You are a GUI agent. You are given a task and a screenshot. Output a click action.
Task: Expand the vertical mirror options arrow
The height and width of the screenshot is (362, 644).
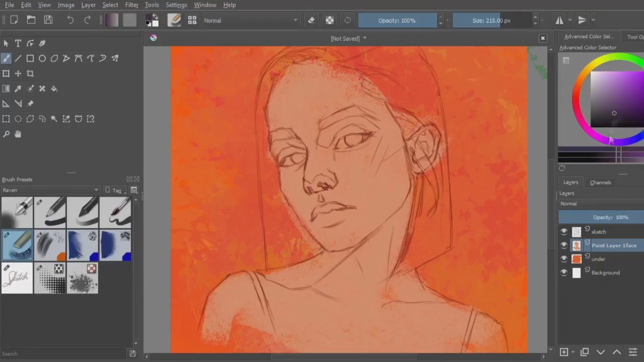593,20
